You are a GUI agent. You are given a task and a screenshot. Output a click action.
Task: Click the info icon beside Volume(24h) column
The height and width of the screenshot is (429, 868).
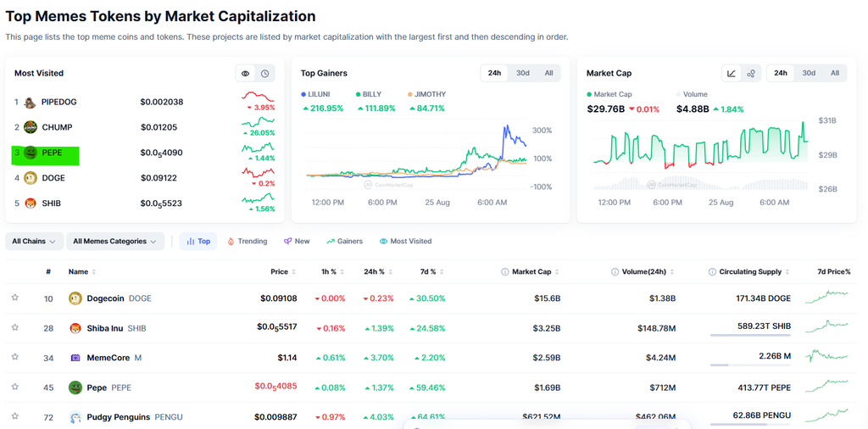[x=615, y=272]
